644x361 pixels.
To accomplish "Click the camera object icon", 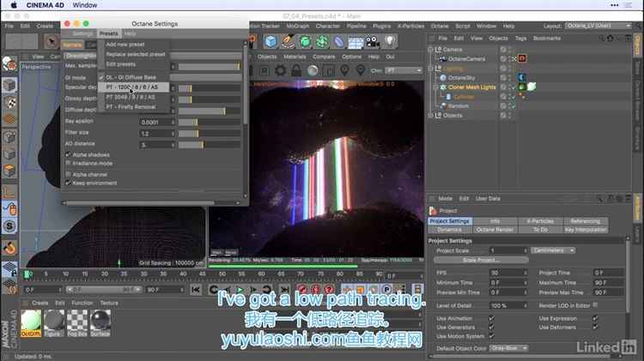I will pyautogui.click(x=373, y=41).
